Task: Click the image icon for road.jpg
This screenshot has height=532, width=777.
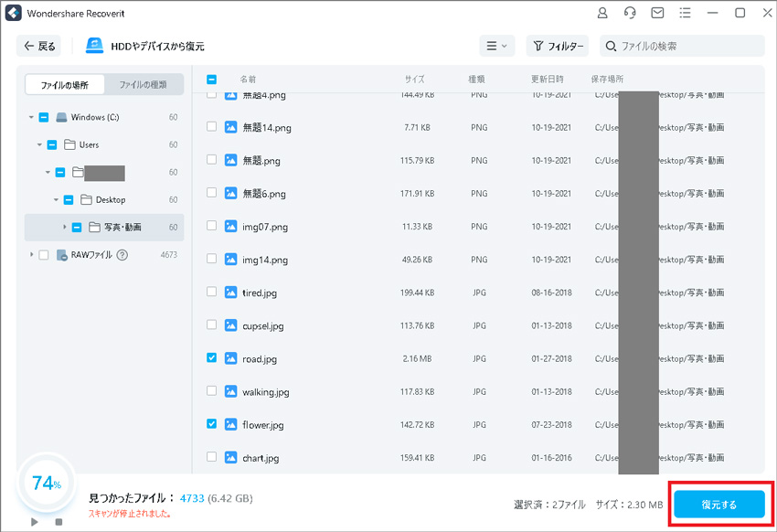Action: coord(231,358)
